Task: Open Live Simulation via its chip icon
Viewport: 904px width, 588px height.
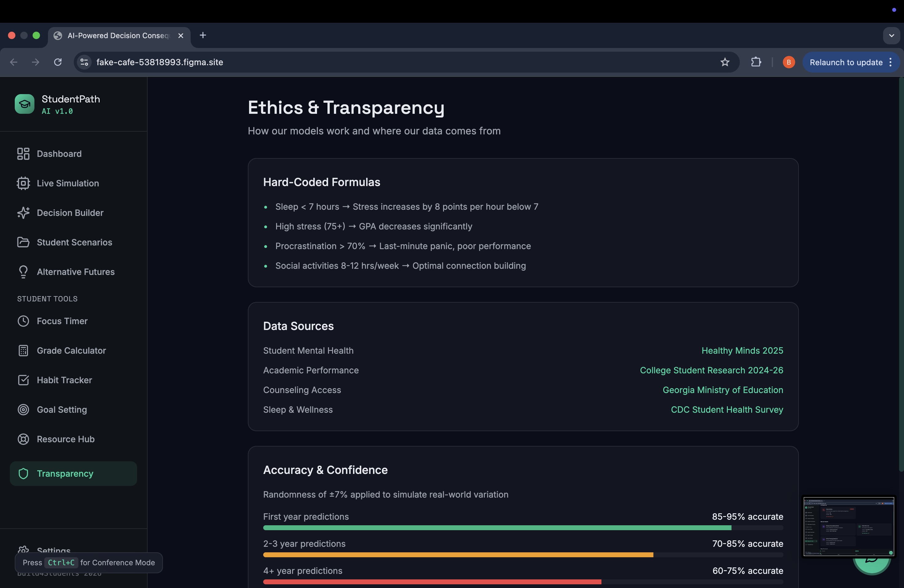Action: [23, 183]
